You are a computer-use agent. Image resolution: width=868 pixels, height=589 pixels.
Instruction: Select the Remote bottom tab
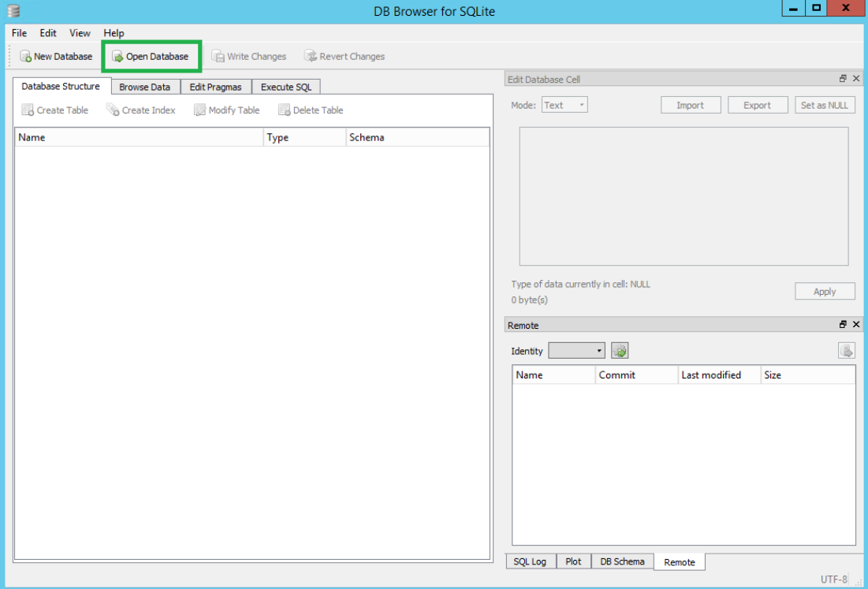tap(680, 562)
